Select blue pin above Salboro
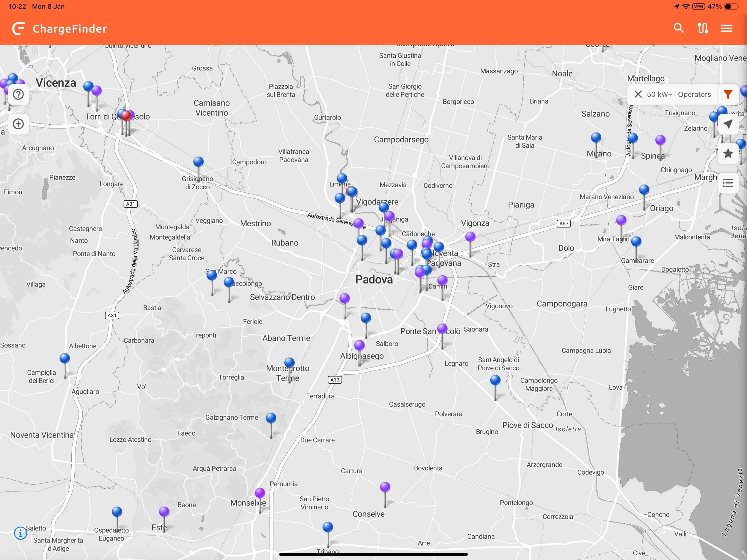The image size is (747, 560). point(366,317)
